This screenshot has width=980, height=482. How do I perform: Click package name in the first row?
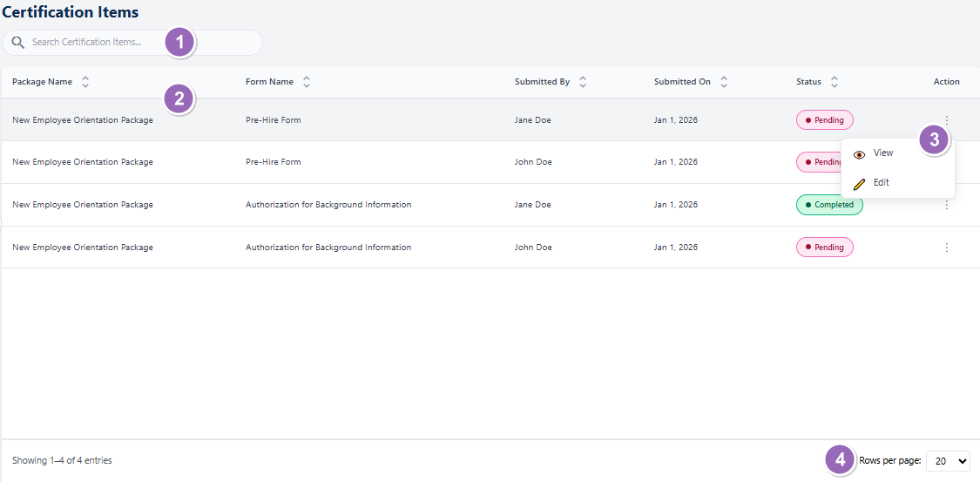pos(83,120)
